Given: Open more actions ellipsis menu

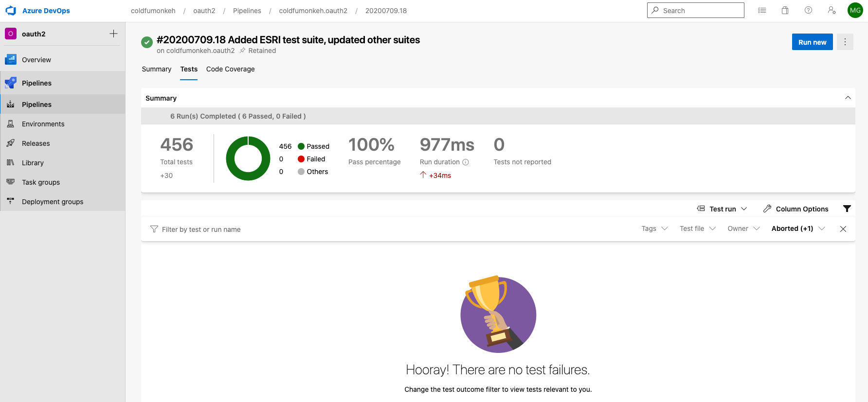Looking at the screenshot, I should [x=845, y=42].
